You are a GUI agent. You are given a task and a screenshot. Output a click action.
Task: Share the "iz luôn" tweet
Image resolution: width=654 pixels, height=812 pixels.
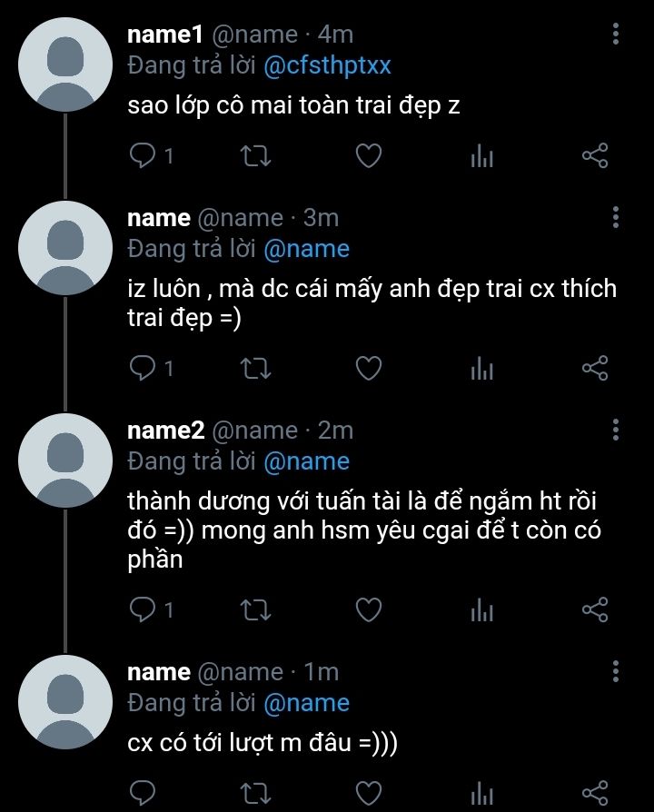[x=594, y=368]
